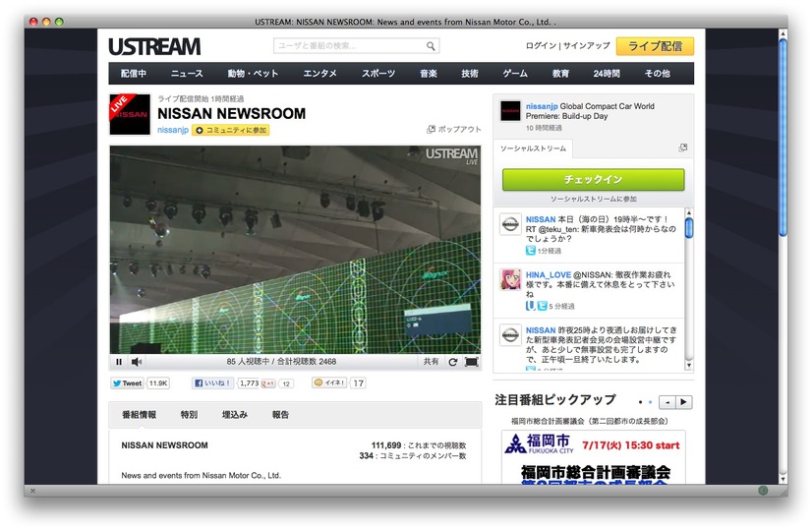Select the 動物・ペット navigation item
Viewport: 812px width, 530px height.
pos(253,74)
